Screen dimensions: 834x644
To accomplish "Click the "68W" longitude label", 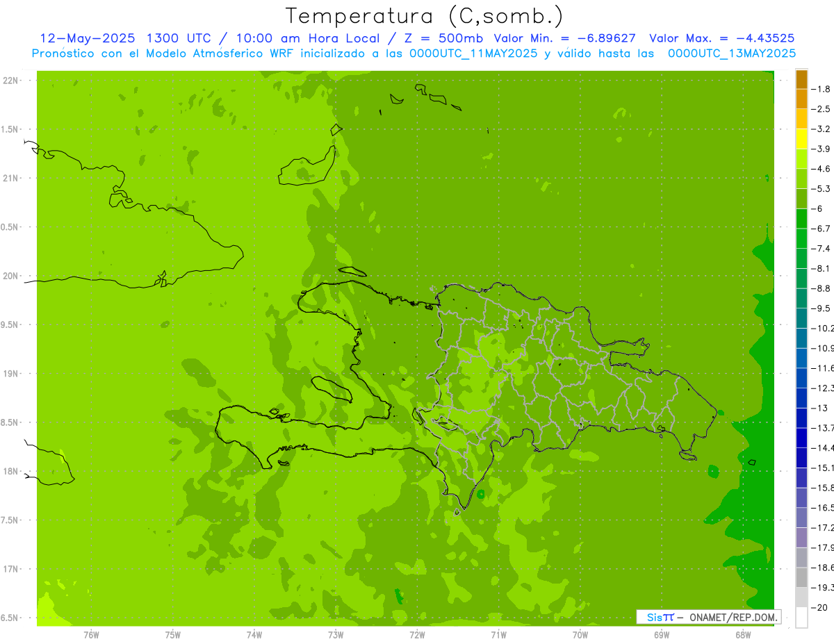I will [x=742, y=635].
